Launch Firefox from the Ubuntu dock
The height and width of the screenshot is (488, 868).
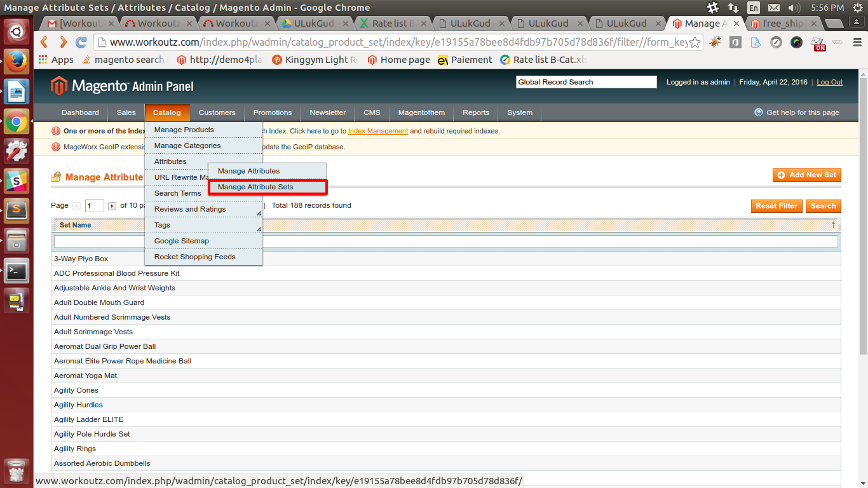click(17, 62)
